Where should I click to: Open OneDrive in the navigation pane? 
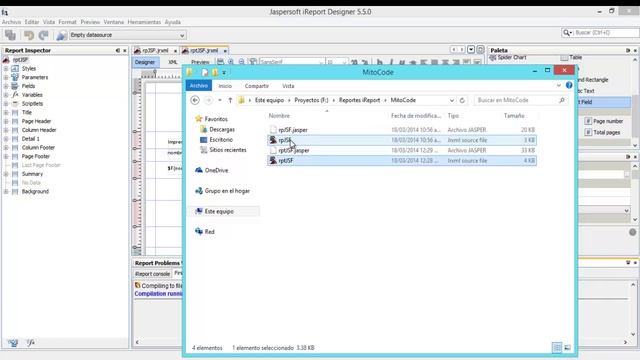click(x=216, y=170)
